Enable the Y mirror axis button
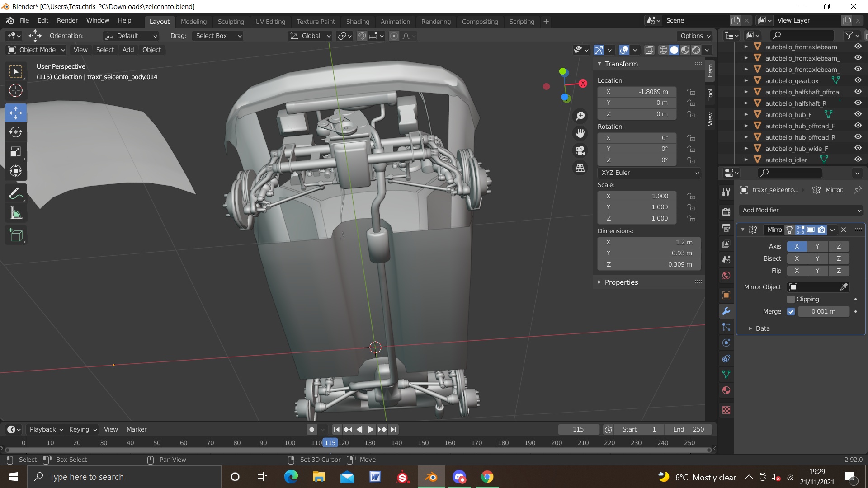This screenshot has height=488, width=868. 817,246
